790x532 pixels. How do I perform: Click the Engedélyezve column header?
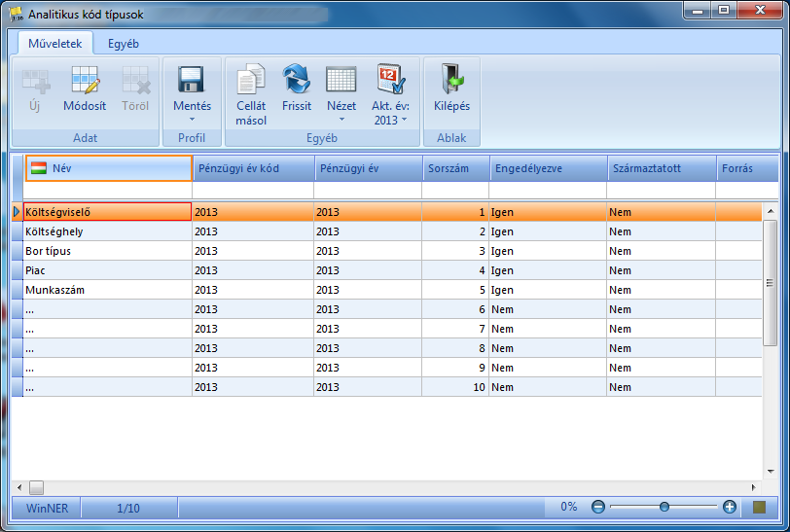tap(548, 168)
